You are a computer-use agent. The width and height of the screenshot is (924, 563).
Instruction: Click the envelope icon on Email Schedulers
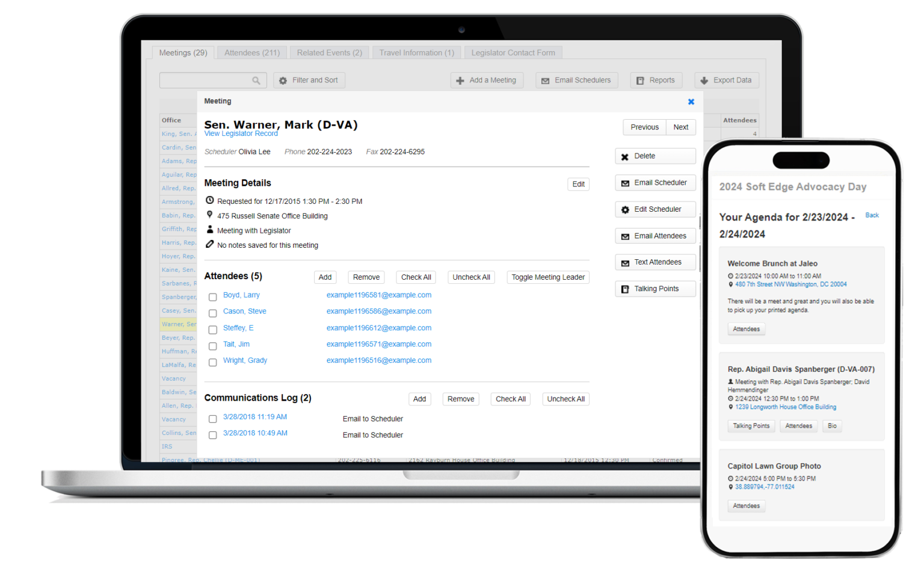546,81
